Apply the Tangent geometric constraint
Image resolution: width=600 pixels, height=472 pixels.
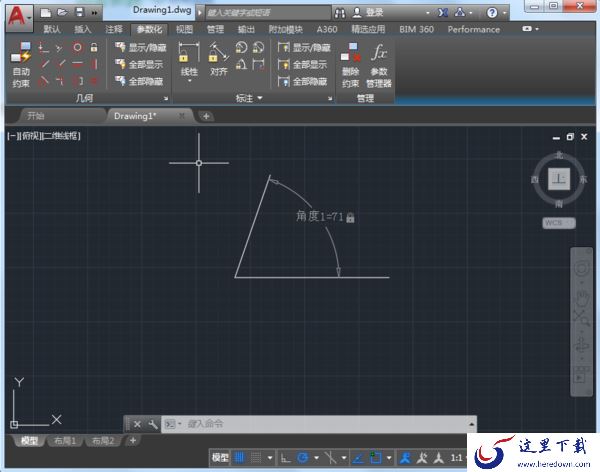pos(44,81)
